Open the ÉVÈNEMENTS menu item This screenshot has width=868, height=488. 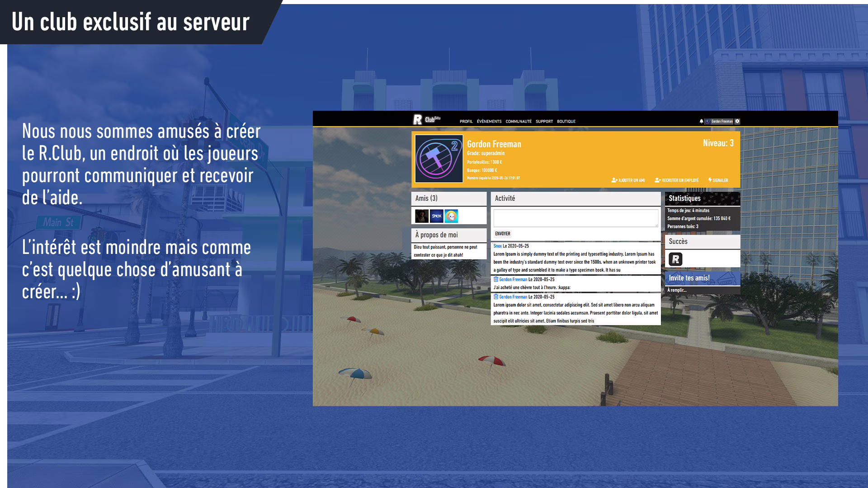coord(489,122)
